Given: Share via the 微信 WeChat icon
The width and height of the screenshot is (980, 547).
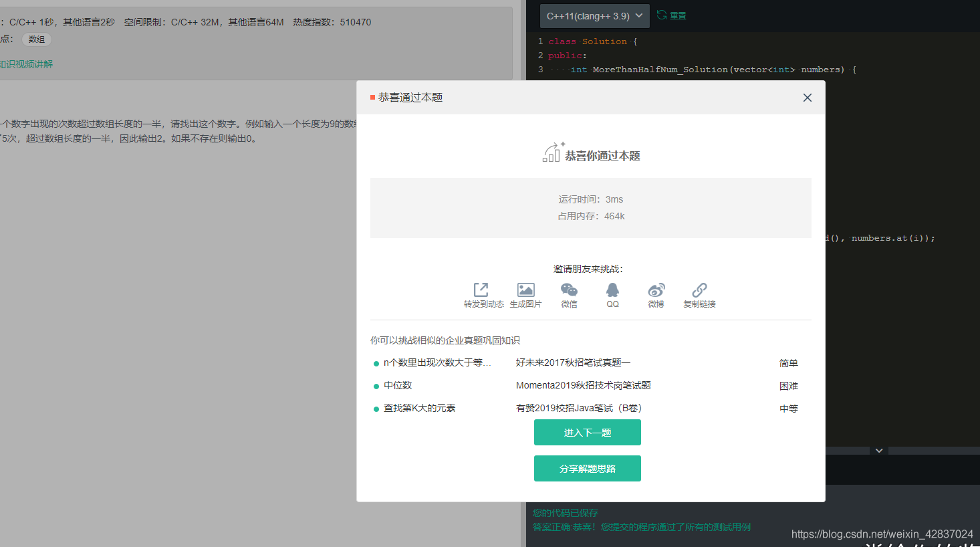Looking at the screenshot, I should click(x=569, y=290).
